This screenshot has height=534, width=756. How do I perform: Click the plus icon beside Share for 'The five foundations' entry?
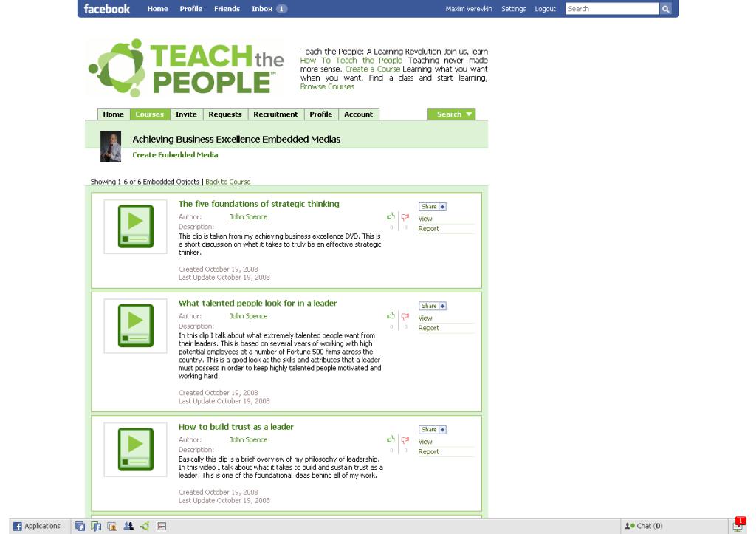[x=443, y=207]
